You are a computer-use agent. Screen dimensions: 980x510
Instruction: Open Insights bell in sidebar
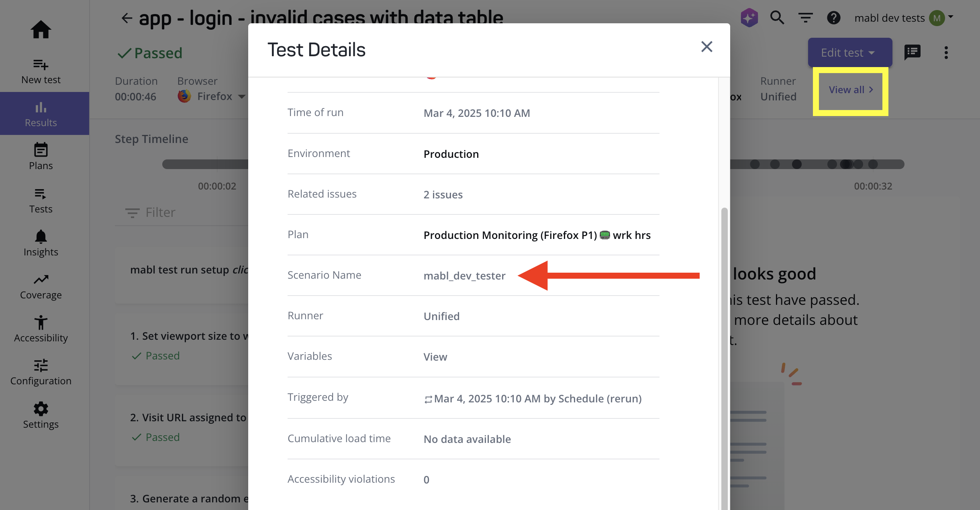click(41, 243)
